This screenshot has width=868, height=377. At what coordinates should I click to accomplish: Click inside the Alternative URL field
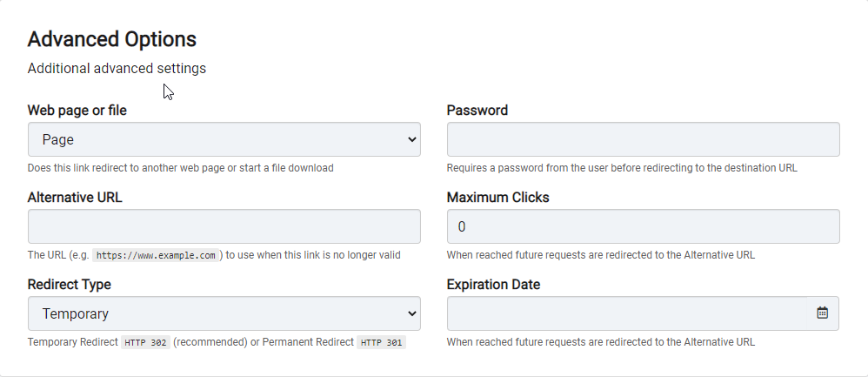click(224, 226)
